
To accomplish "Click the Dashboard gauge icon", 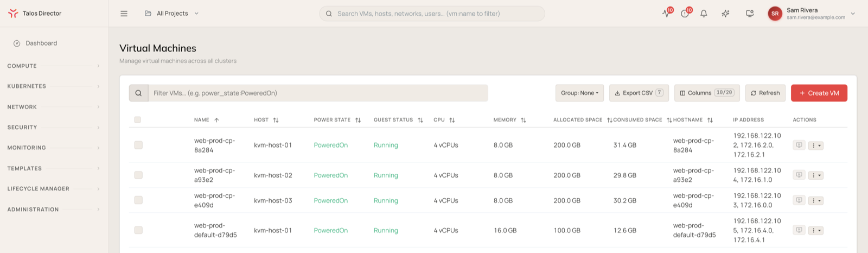I will click(17, 43).
